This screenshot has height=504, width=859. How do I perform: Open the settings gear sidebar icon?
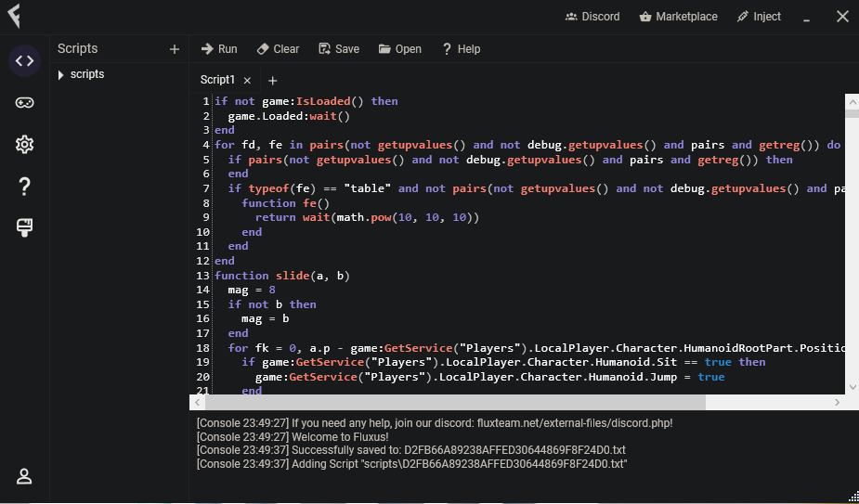tap(25, 145)
